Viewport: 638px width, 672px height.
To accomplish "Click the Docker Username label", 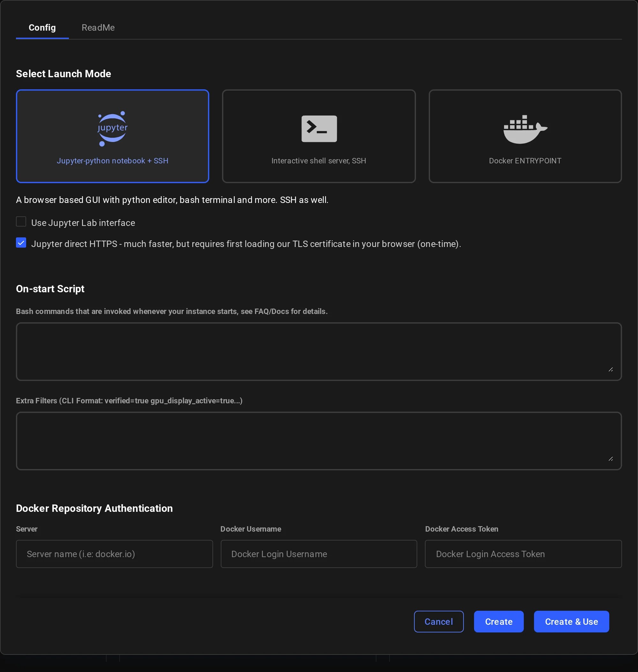I will pyautogui.click(x=251, y=529).
